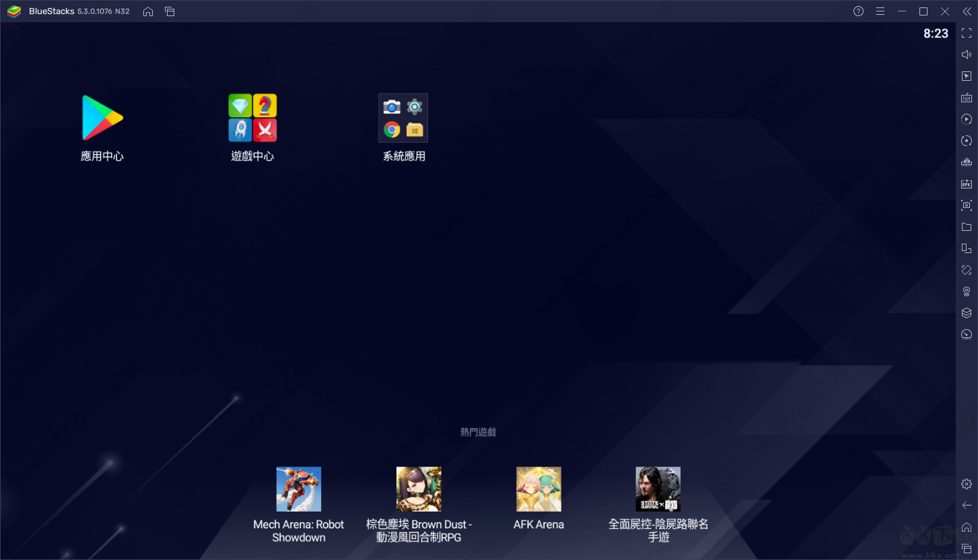Toggle fullscreen mode

[x=967, y=32]
